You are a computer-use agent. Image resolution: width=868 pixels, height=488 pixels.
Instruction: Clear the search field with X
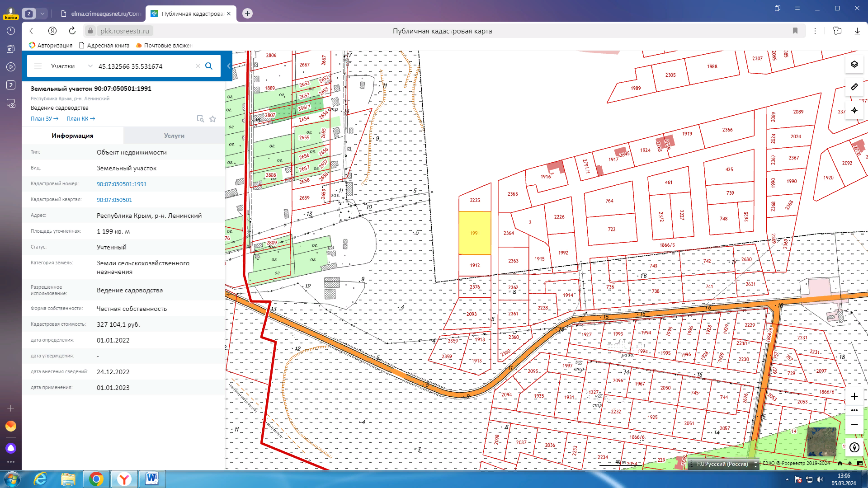198,66
